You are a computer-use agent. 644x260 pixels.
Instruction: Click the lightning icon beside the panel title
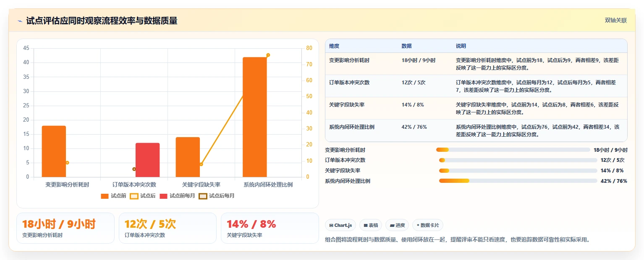tap(20, 21)
